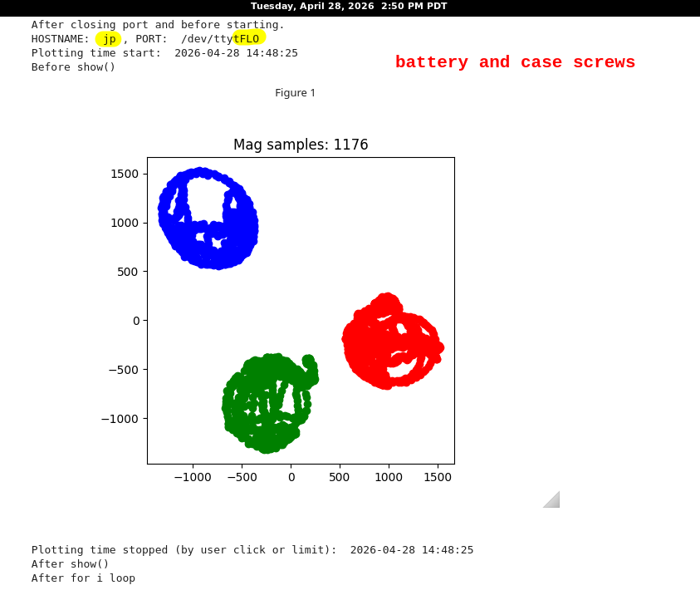Click the "Mag samples: 1176" plot title

click(x=301, y=145)
